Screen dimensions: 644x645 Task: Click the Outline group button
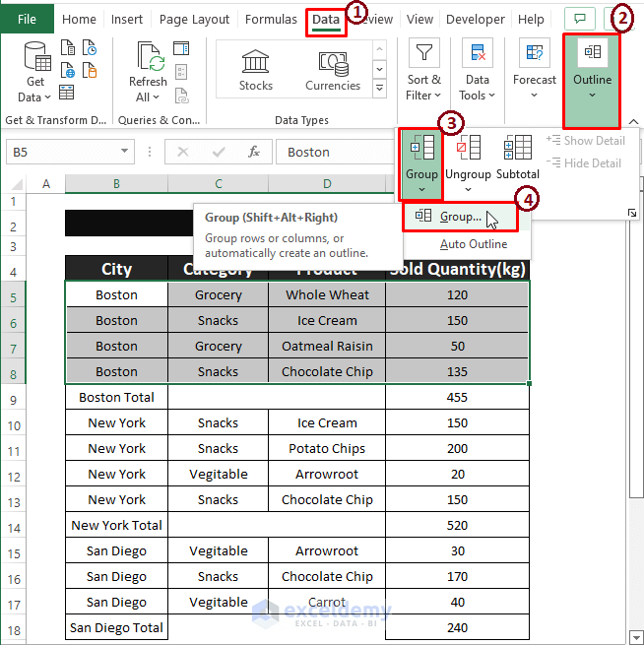592,81
